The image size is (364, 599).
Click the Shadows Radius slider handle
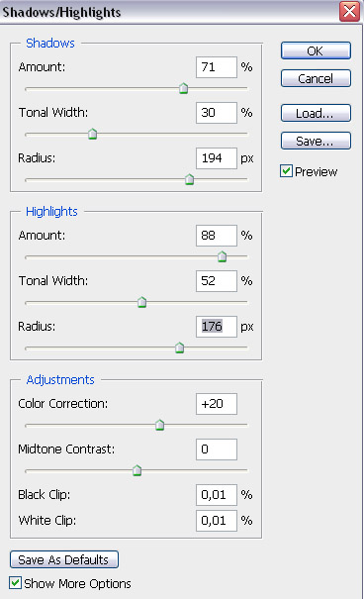(189, 179)
